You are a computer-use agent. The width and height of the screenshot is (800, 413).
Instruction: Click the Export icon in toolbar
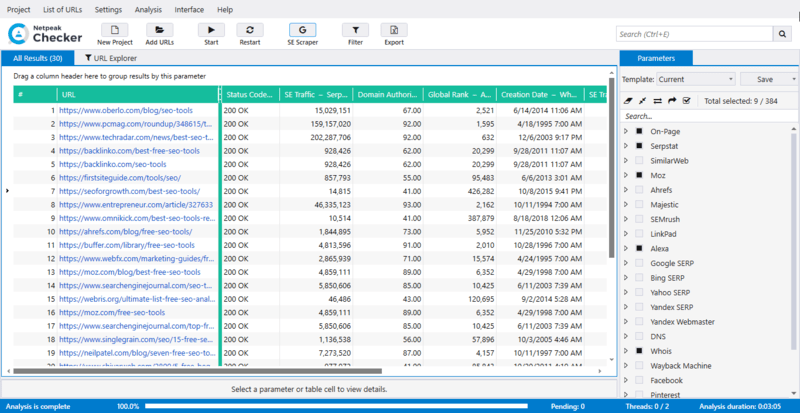pyautogui.click(x=394, y=31)
